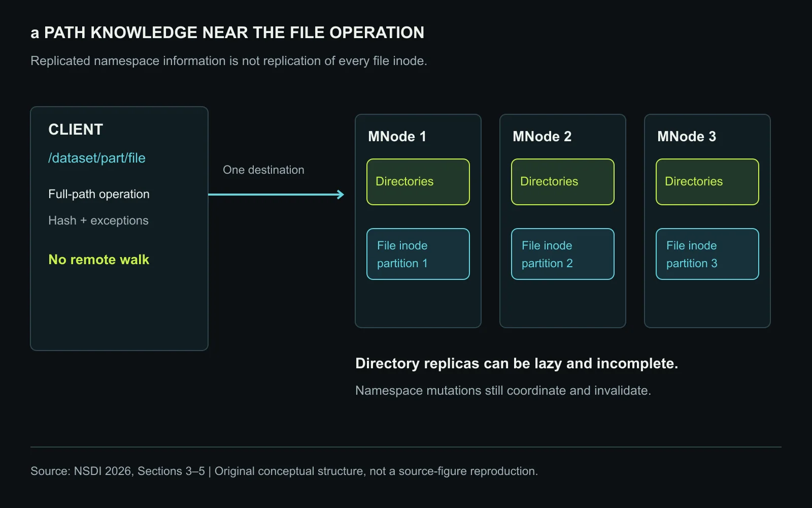Image resolution: width=812 pixels, height=508 pixels.
Task: Select 'Namespace mutations still coordinate and invalidate.'
Action: pos(503,391)
